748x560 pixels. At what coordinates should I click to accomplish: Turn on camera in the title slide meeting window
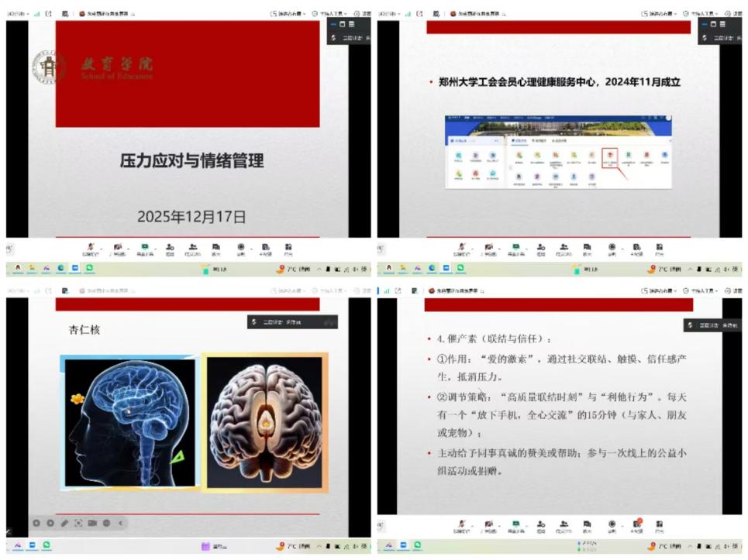pyautogui.click(x=118, y=247)
